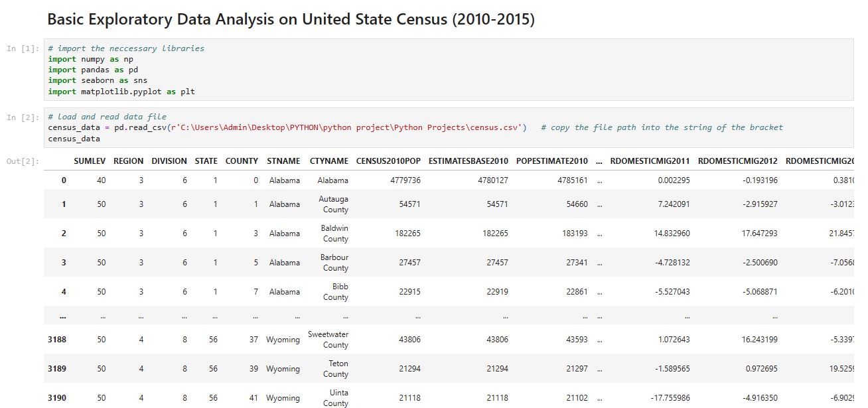
Task: Click the CENSUS2010POP column header
Action: point(388,161)
